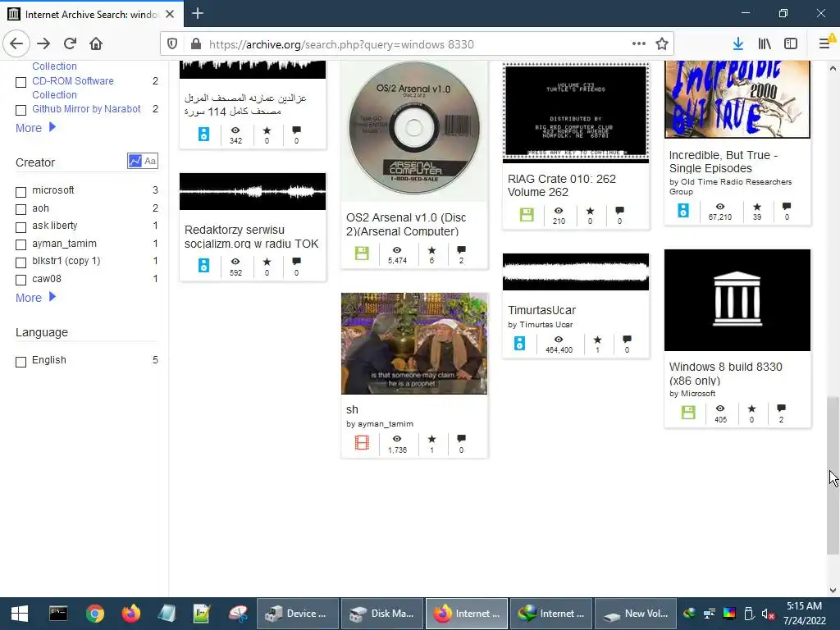This screenshot has width=840, height=630.
Task: Open OS/2 Arsenal disc thumbnail
Action: pos(414,129)
